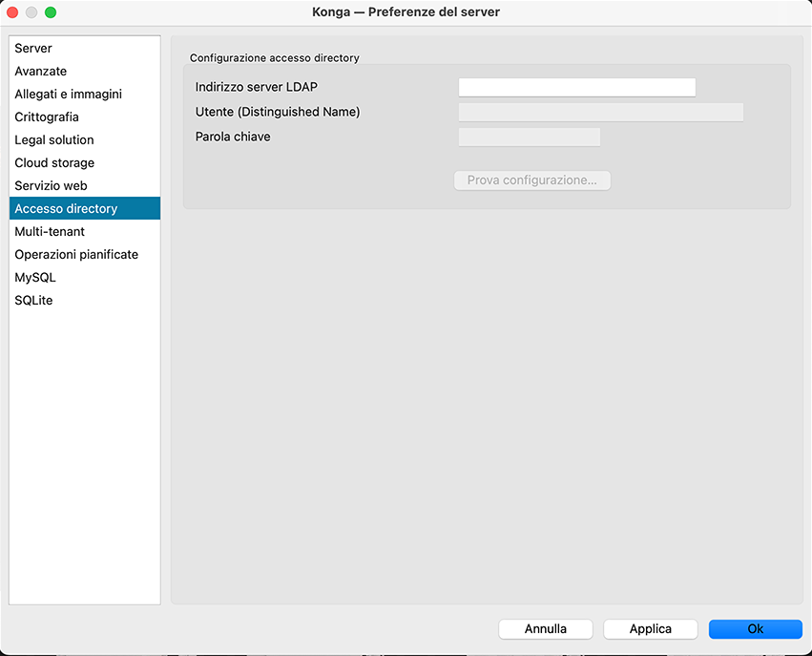Open Cloud storage preferences
Image resolution: width=812 pixels, height=656 pixels.
[54, 163]
